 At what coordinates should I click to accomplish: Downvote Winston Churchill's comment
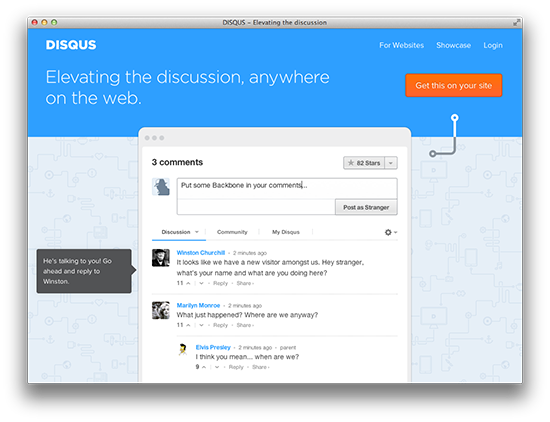pos(201,283)
